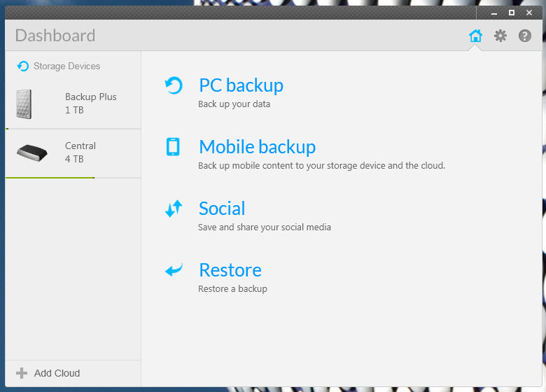Screen dimensions: 546x392
Task: Select Backup Plus 1 TB device entry
Action: [73, 104]
